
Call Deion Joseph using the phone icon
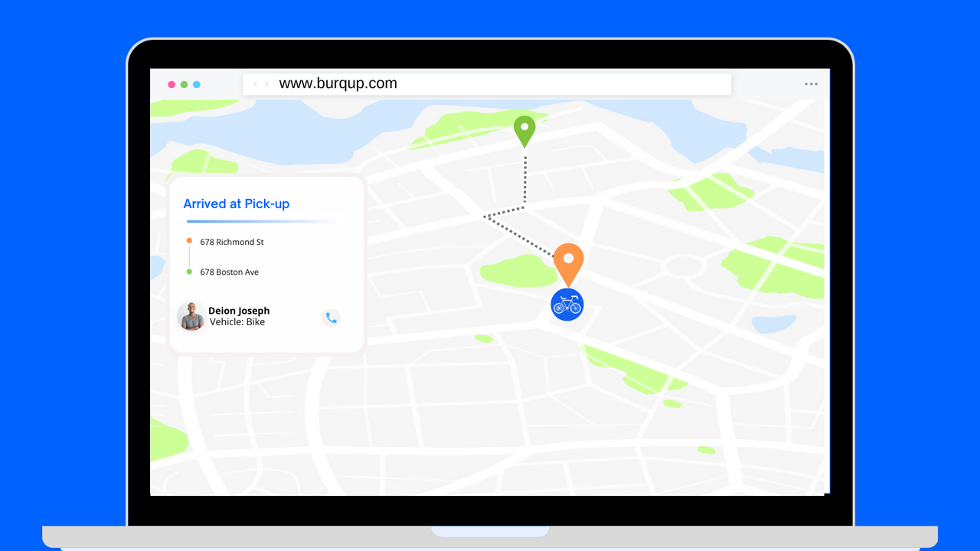[x=331, y=317]
